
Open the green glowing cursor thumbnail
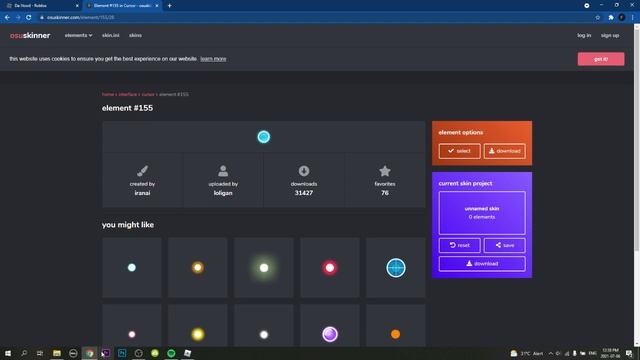click(x=264, y=267)
